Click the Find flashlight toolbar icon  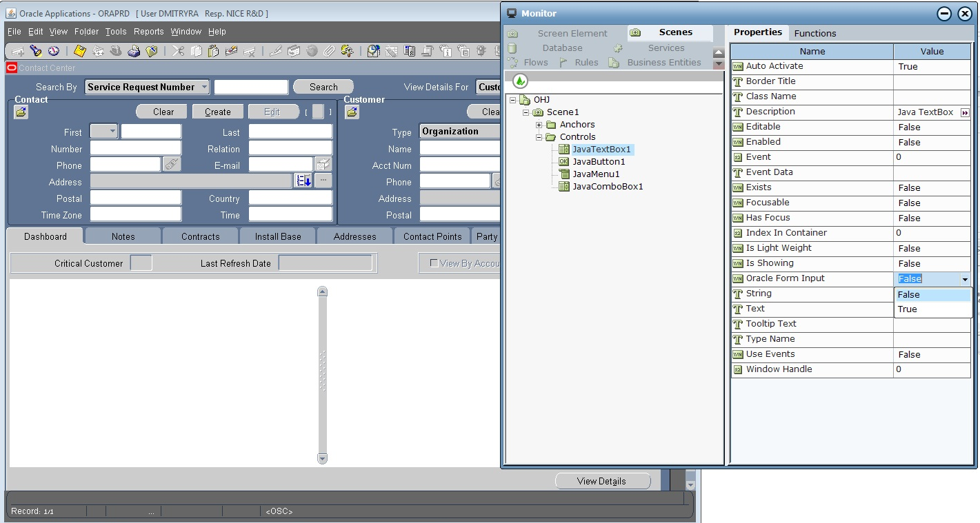click(35, 51)
